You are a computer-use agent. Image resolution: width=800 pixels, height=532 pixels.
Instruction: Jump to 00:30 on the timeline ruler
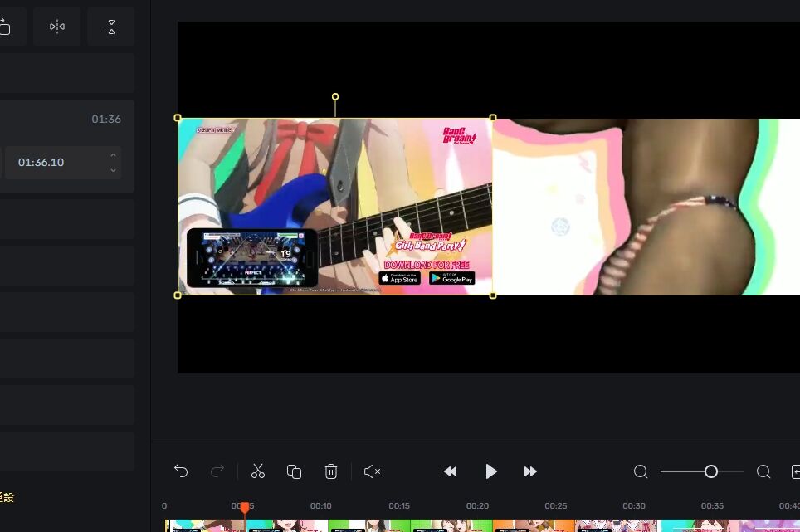coord(634,506)
